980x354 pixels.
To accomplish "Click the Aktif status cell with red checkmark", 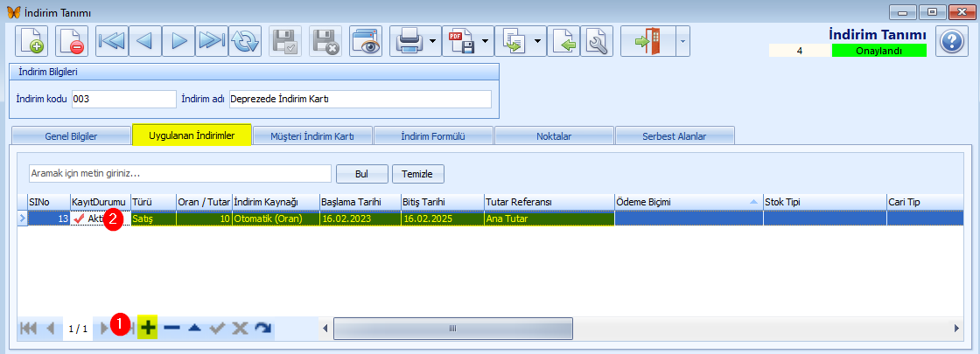I will point(100,219).
